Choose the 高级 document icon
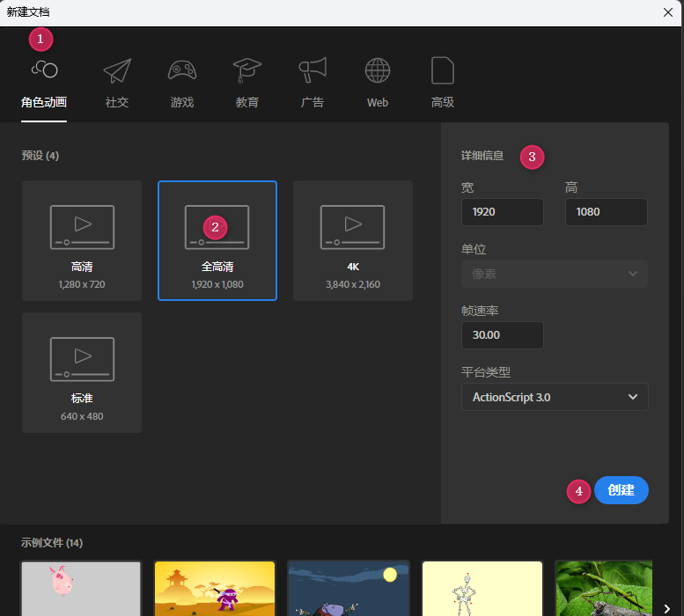Viewport: 684px width, 616px height. tap(442, 70)
